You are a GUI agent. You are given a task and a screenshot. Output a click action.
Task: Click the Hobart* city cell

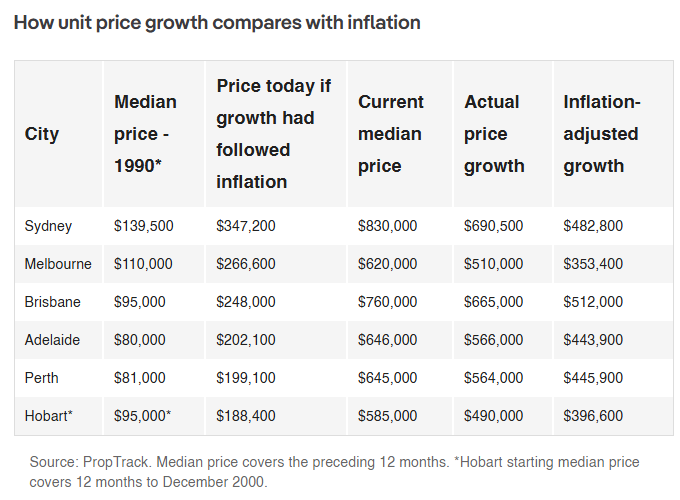click(x=48, y=416)
